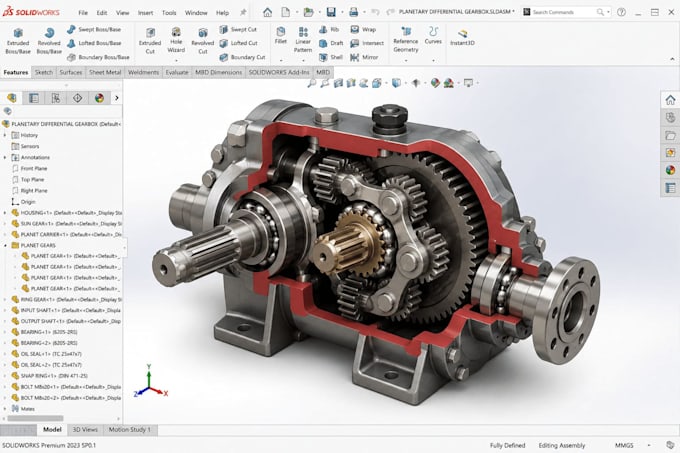The image size is (680, 453).
Task: Open the DisplayManager tab icon
Action: coord(99,98)
